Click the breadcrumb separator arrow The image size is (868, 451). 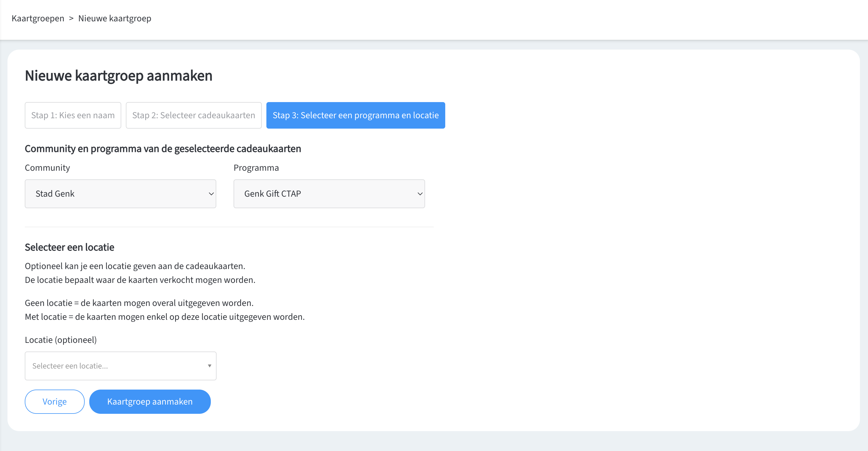point(71,18)
